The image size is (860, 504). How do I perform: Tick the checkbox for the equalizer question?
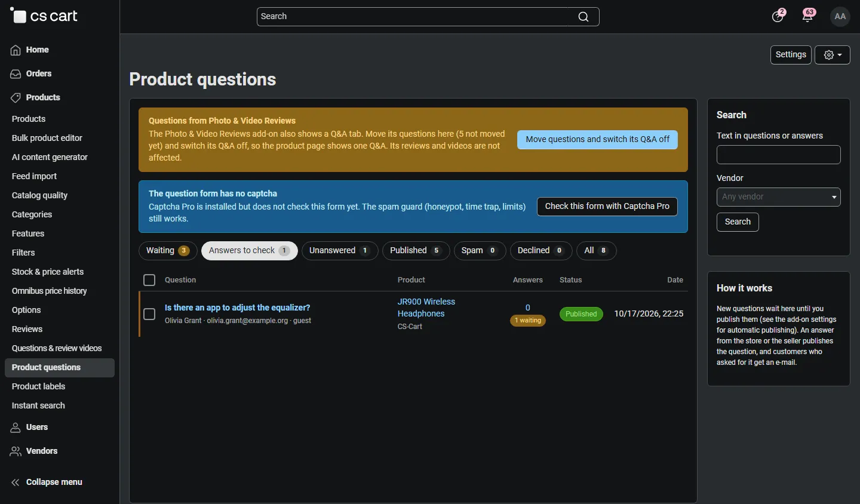coord(149,314)
